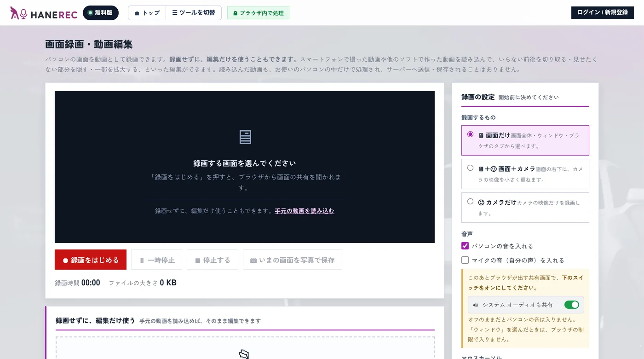This screenshot has height=359, width=644.
Task: Click speaker icon beside システム オーディオ
Action: tap(476, 305)
